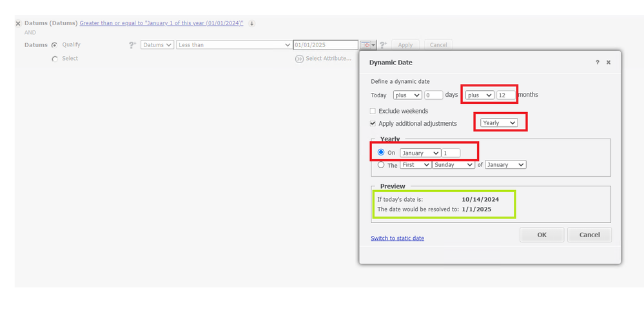
Task: Click 'Switch to static date' link
Action: coord(397,238)
